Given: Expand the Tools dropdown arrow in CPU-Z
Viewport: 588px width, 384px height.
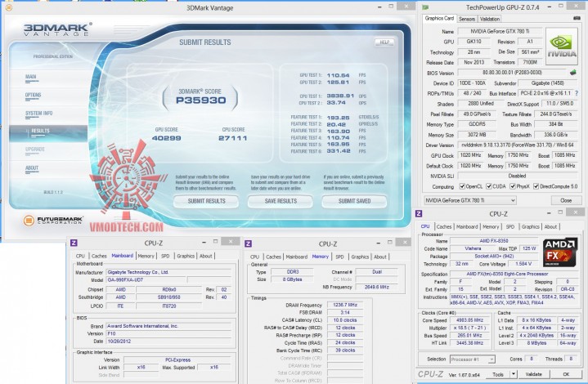Looking at the screenshot, I should tap(514, 374).
